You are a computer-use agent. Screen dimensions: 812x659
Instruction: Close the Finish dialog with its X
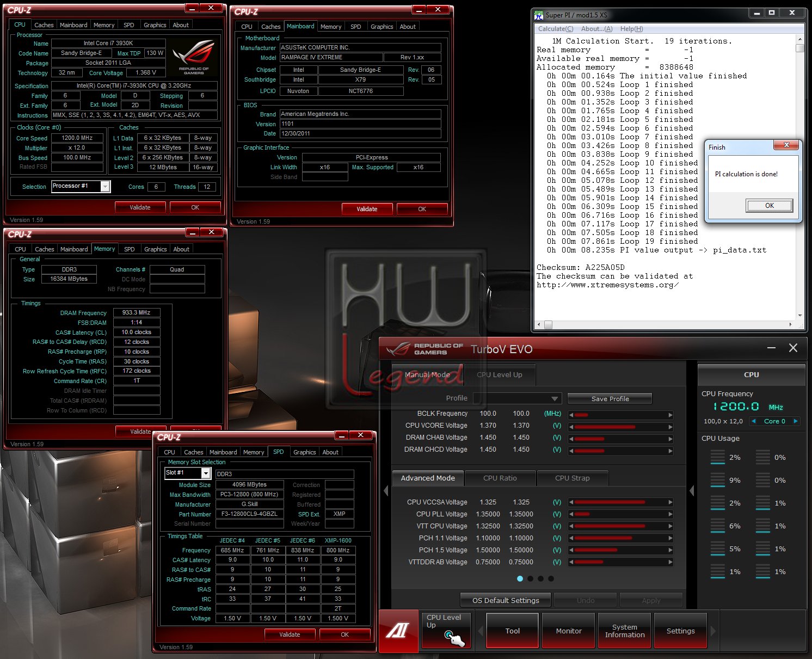coord(786,145)
